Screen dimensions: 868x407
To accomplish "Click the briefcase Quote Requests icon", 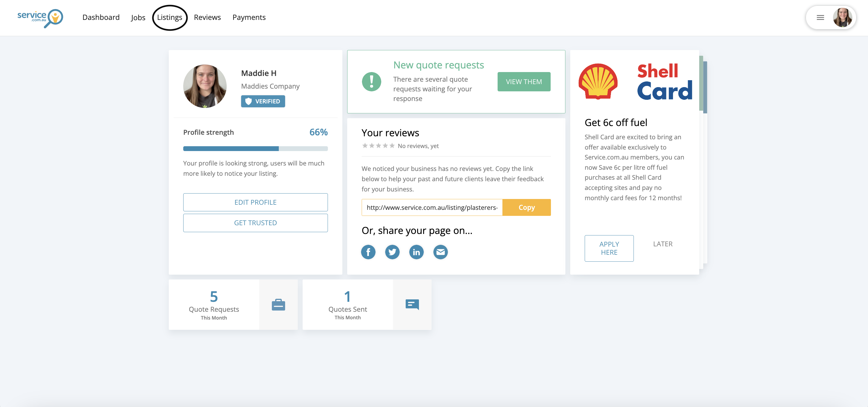I will click(x=278, y=305).
